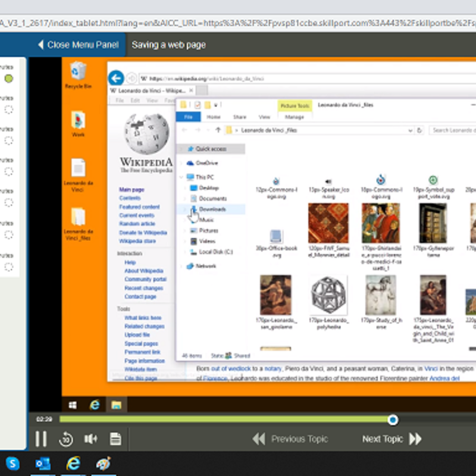Go to Previous Topic
Screen dimensions: 476x476
(x=290, y=439)
